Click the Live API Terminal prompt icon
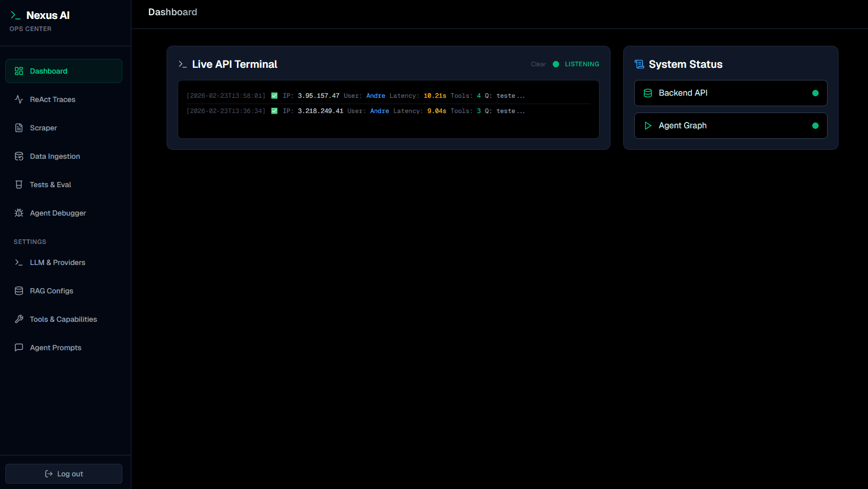868x489 pixels. click(x=182, y=64)
